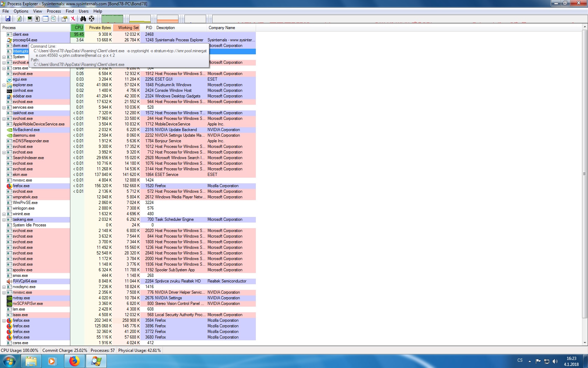
Task: Click the crosshair Find Window's Process icon
Action: 91,19
